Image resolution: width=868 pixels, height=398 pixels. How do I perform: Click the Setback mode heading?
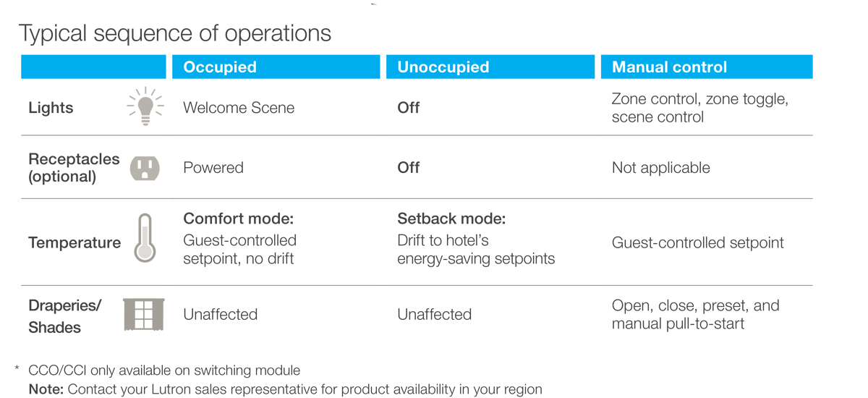(x=451, y=219)
